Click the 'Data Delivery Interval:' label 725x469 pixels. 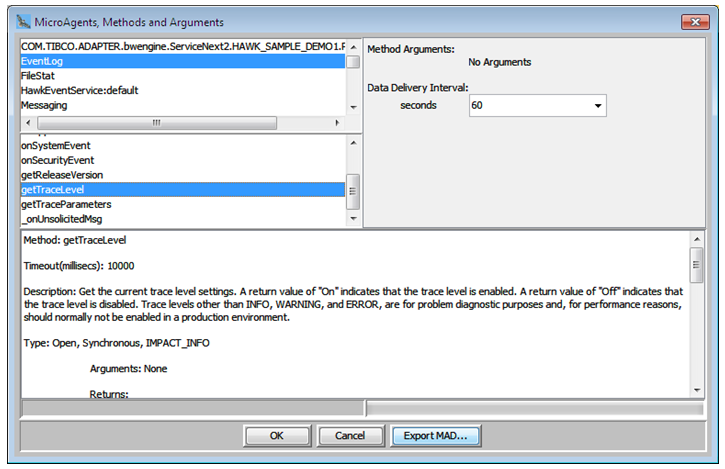pos(418,88)
